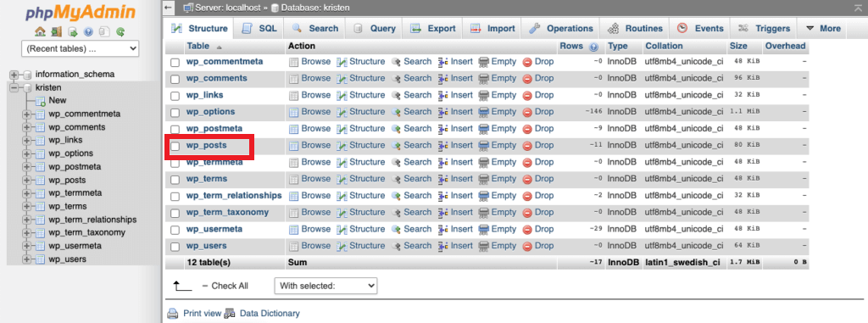Open wp_posts table name link in main list
The width and height of the screenshot is (868, 323).
pyautogui.click(x=207, y=145)
